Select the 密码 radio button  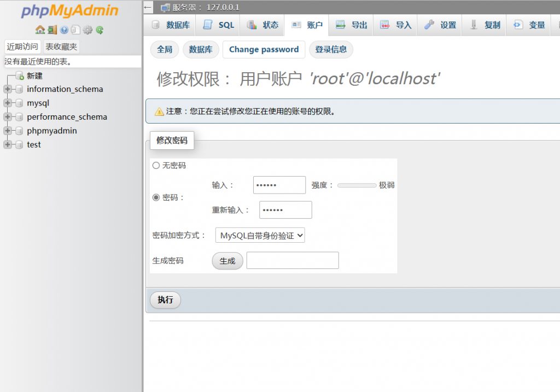[x=156, y=197]
